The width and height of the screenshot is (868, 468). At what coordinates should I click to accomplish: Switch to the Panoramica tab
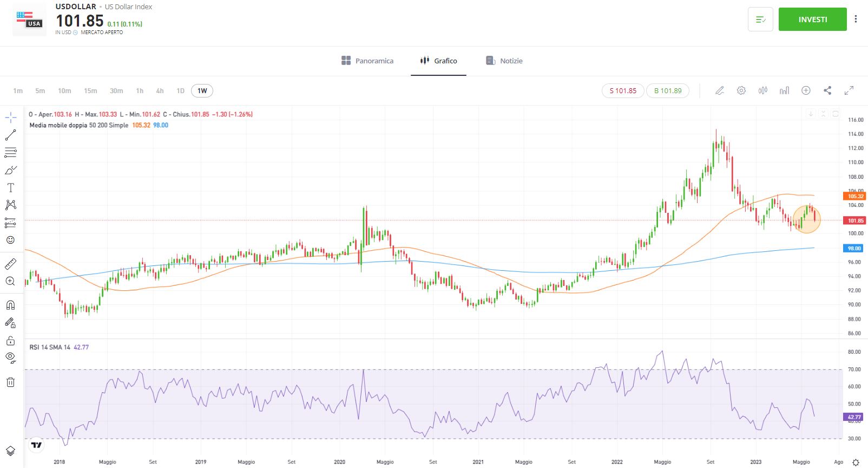[367, 61]
